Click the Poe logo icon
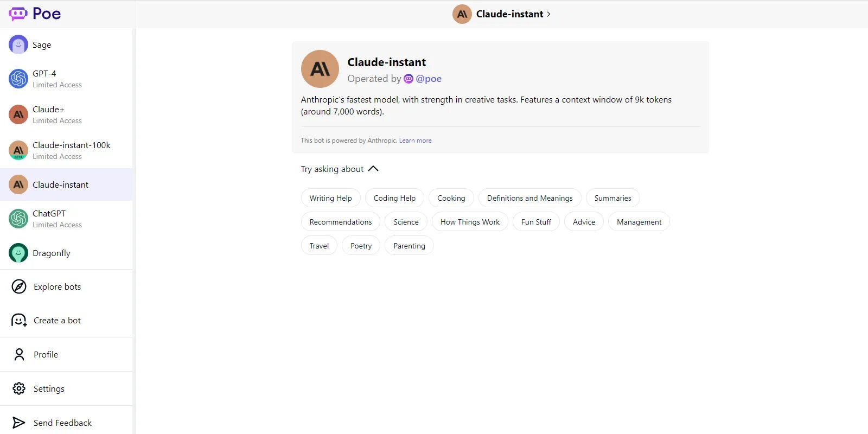Viewport: 868px width, 434px height. pos(18,14)
